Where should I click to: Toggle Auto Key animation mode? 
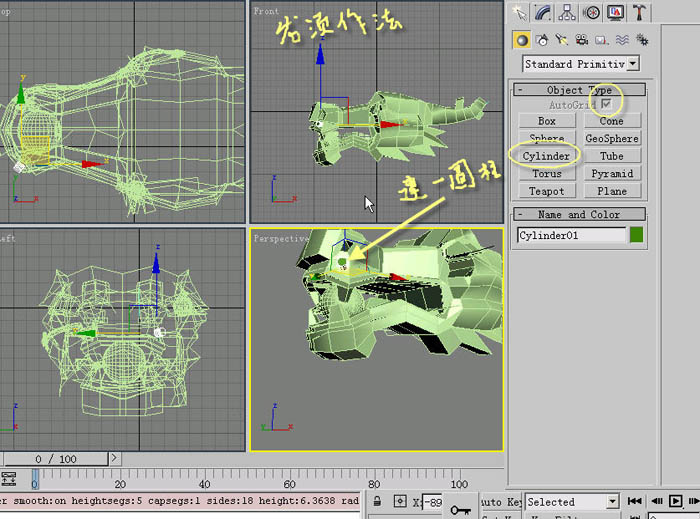coord(500,502)
